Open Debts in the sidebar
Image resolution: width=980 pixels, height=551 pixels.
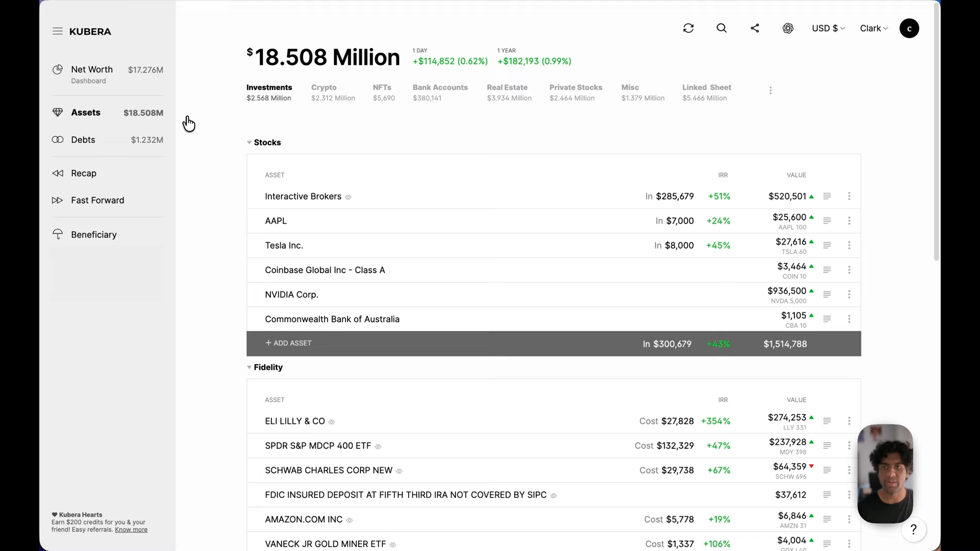tap(83, 140)
